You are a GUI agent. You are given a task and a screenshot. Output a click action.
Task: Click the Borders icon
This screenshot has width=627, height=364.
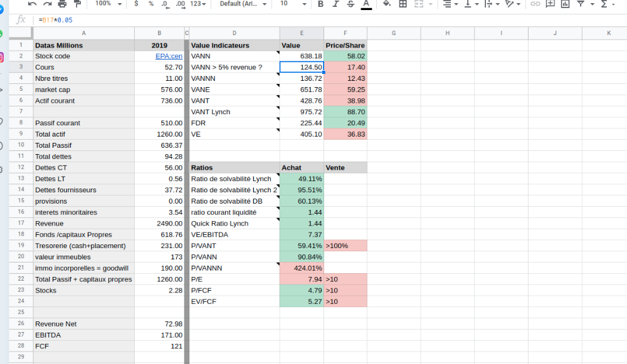(x=403, y=4)
